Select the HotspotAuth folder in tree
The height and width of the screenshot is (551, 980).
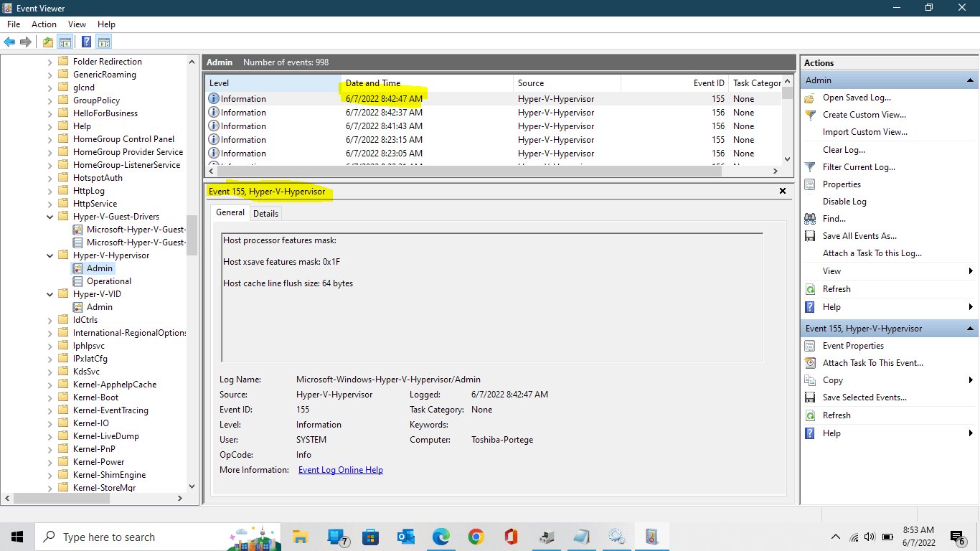(98, 178)
